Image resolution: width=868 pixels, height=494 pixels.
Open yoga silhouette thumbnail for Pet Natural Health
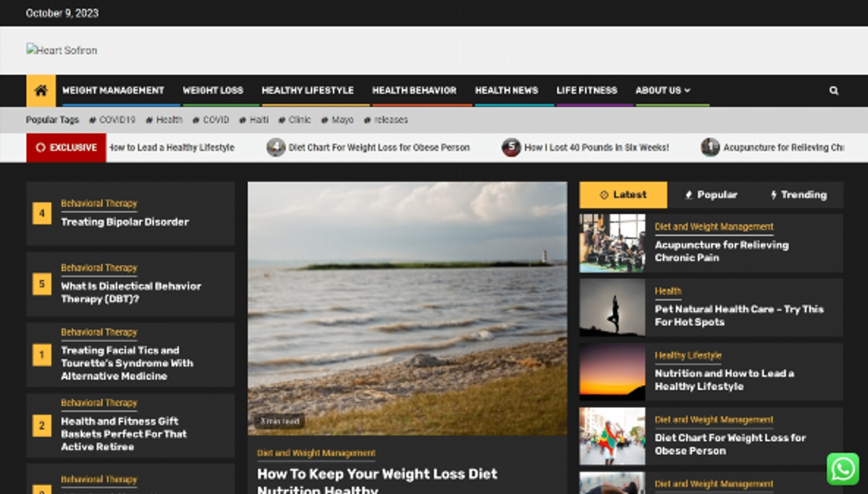click(612, 307)
